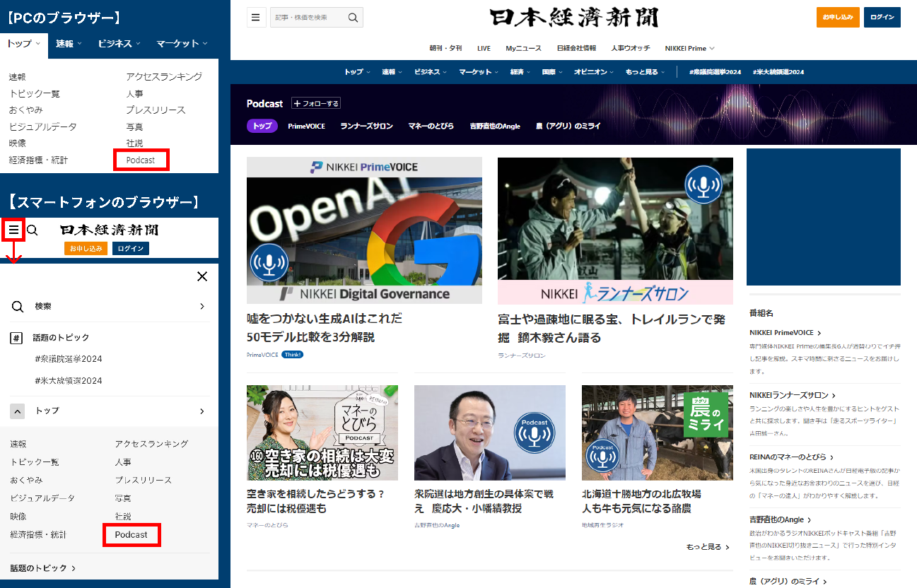The height and width of the screenshot is (588, 917).
Task: Open the LIVE link in the header
Action: pyautogui.click(x=484, y=48)
